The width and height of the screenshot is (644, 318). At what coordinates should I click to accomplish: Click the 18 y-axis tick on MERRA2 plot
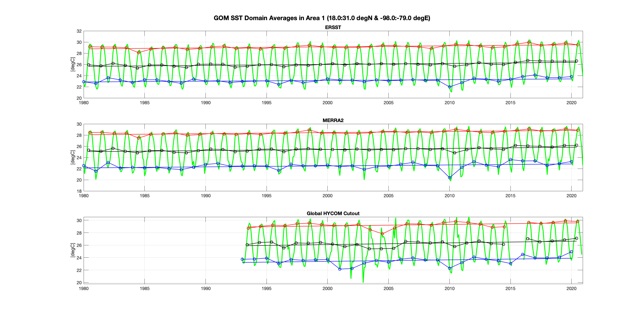click(79, 191)
